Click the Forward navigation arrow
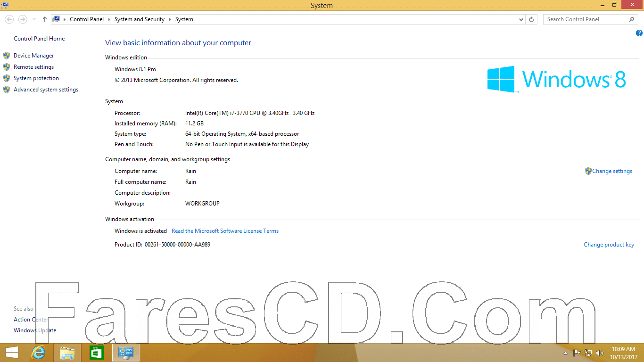 23,19
